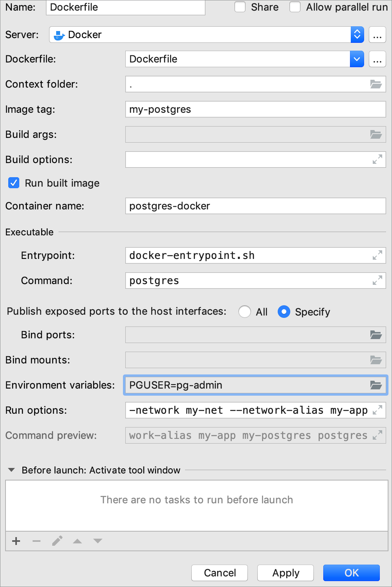Expand the Build options field editor
The width and height of the screenshot is (392, 587).
[x=377, y=160]
